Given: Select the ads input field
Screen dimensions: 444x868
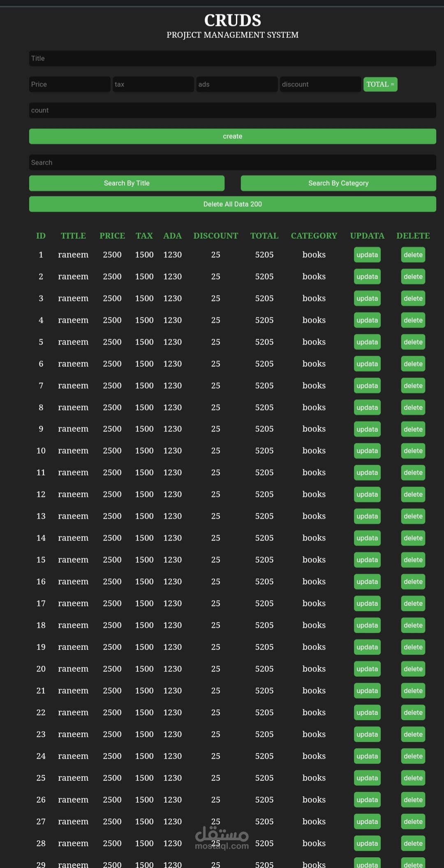Looking at the screenshot, I should click(x=237, y=84).
